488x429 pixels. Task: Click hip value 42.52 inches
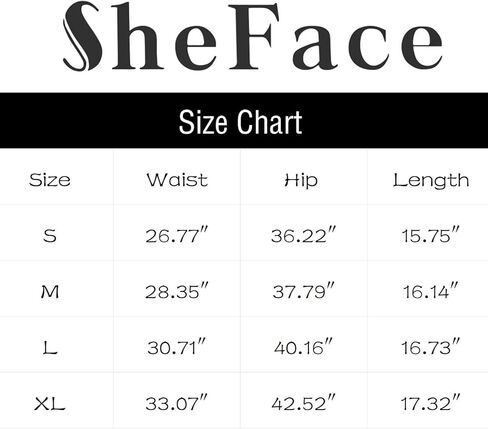tap(303, 403)
